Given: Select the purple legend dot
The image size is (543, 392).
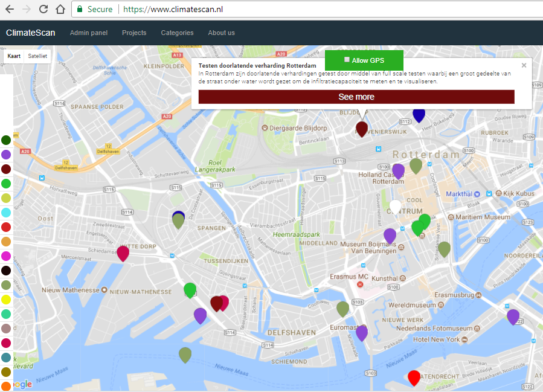Looking at the screenshot, I should click(6, 155).
